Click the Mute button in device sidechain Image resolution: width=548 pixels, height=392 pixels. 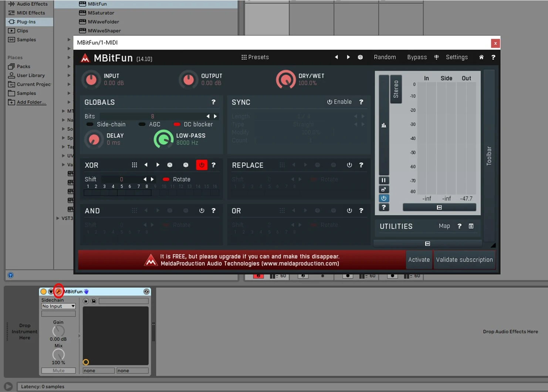(58, 371)
